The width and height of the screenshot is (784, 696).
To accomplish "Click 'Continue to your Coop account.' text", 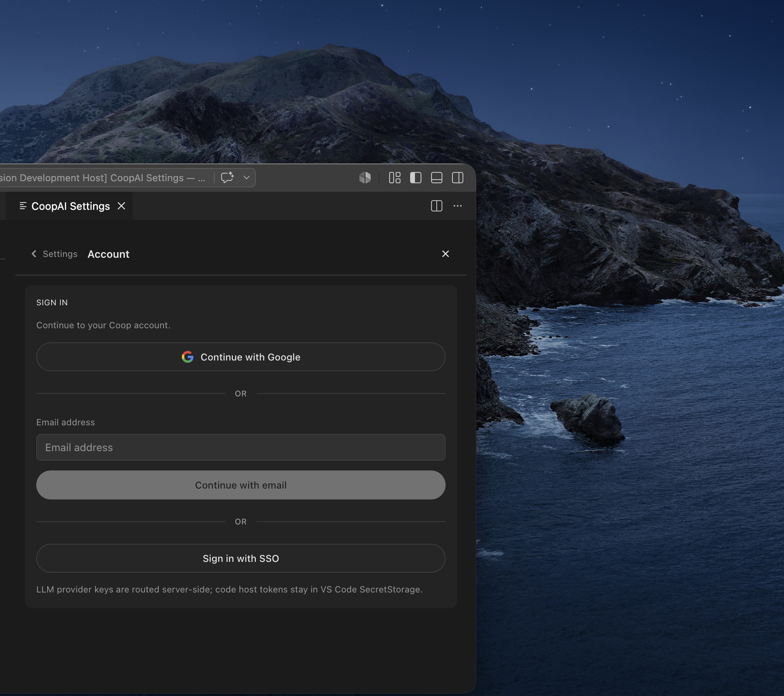I will click(103, 325).
